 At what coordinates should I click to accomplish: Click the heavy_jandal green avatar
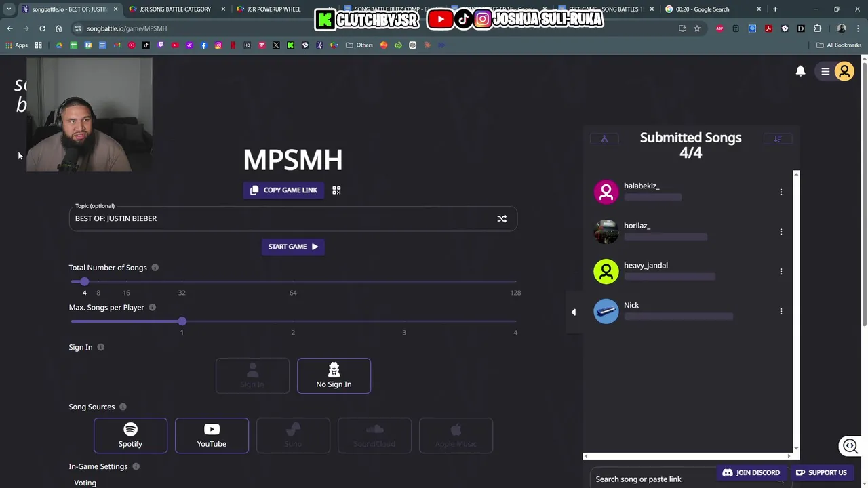[606, 272]
